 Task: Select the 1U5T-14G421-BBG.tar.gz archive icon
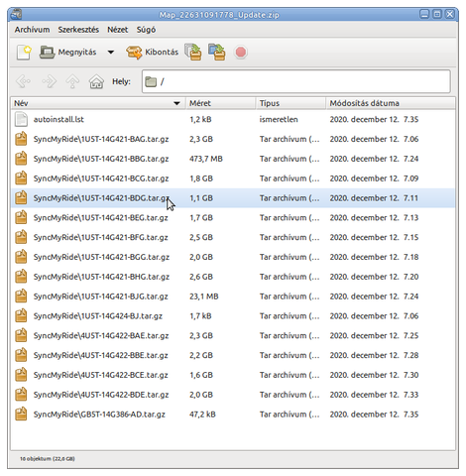(x=21, y=159)
